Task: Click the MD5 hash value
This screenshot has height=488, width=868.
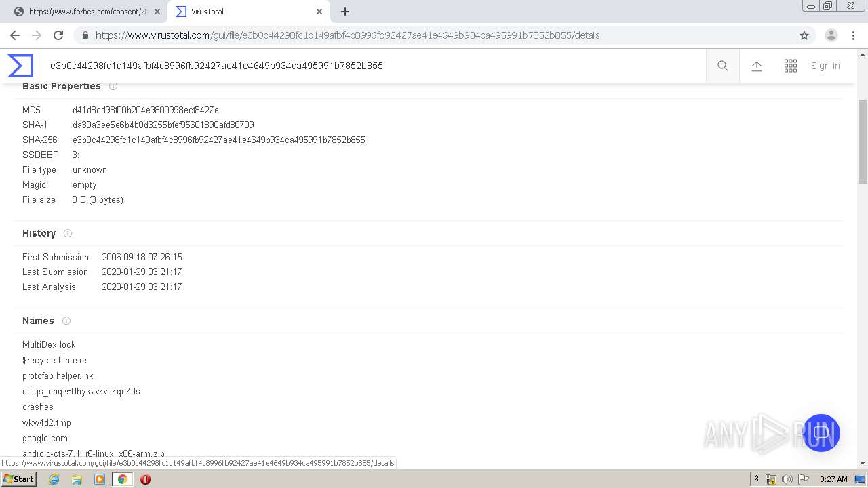Action: tap(146, 110)
